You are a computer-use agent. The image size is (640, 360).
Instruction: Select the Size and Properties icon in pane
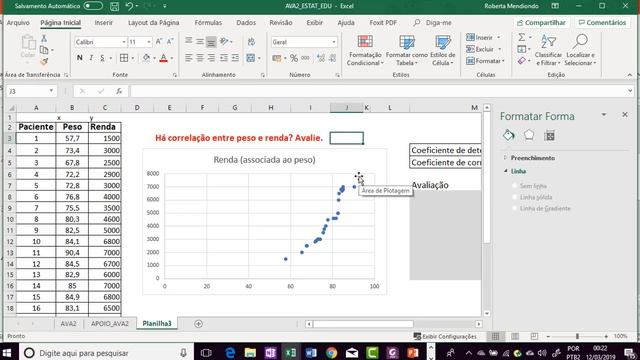click(x=550, y=136)
